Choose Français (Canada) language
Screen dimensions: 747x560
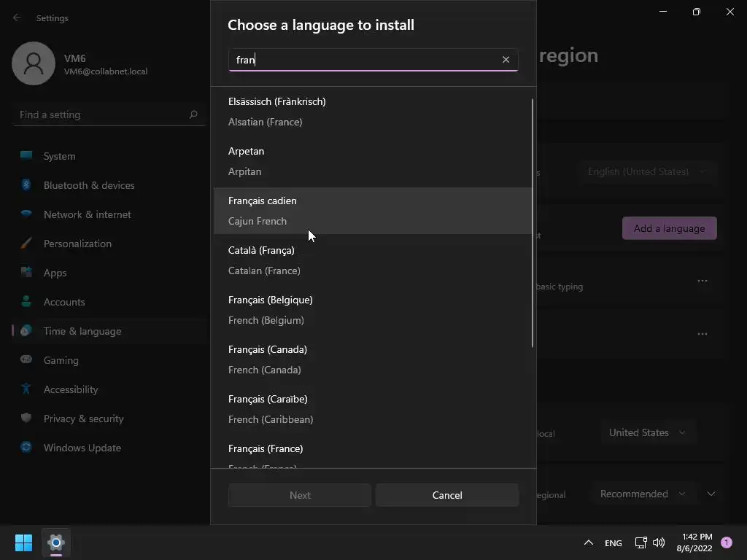(x=373, y=359)
